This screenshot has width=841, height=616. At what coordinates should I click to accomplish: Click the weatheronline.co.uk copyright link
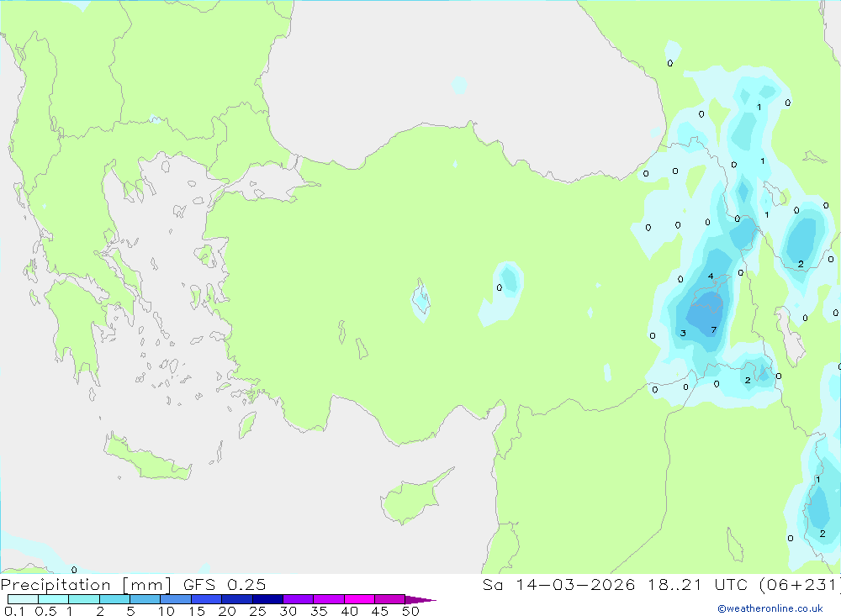click(770, 608)
